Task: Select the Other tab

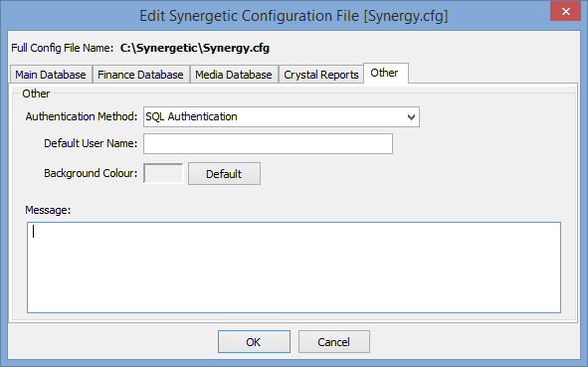Action: click(x=385, y=73)
